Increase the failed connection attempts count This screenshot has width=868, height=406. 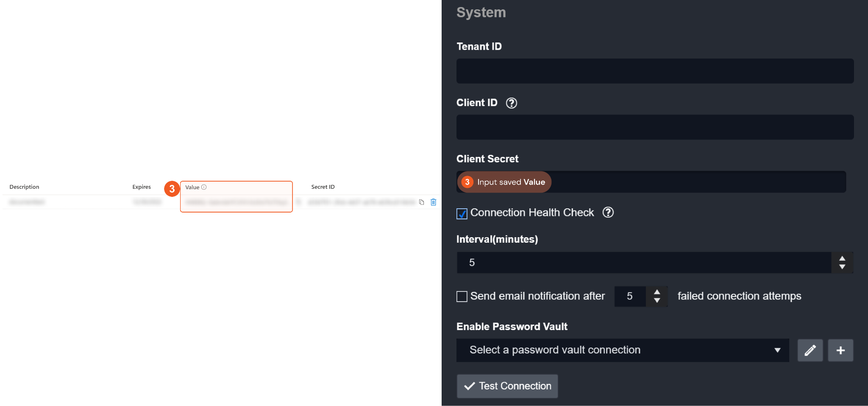point(657,292)
